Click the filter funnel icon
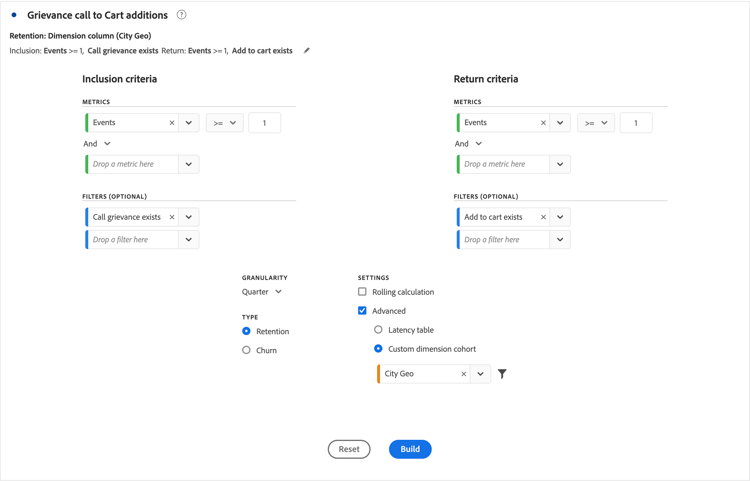Screen dimensions: 750x481 click(x=502, y=374)
